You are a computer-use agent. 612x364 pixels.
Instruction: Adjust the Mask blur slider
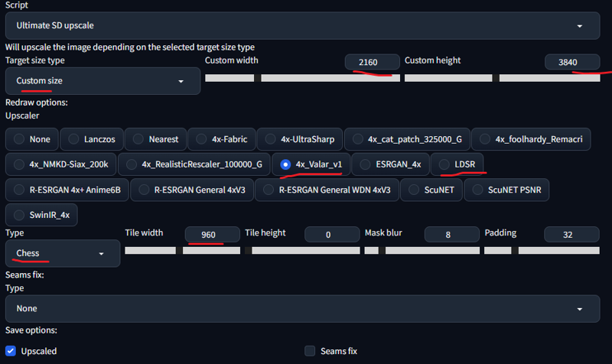422,251
